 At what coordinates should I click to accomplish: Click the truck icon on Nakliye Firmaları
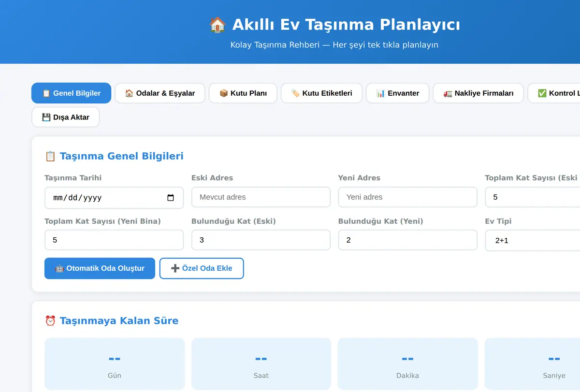tap(448, 93)
